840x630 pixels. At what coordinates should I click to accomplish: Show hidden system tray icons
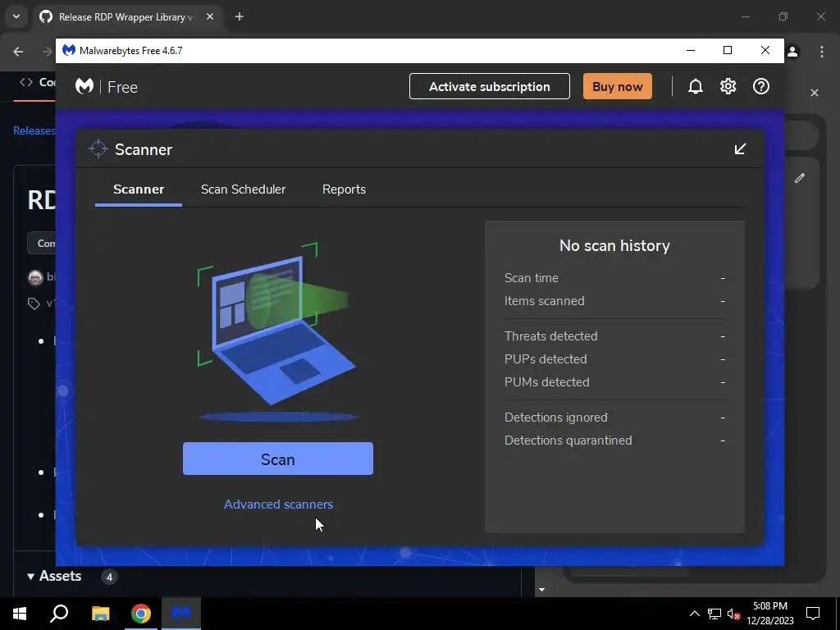point(694,614)
